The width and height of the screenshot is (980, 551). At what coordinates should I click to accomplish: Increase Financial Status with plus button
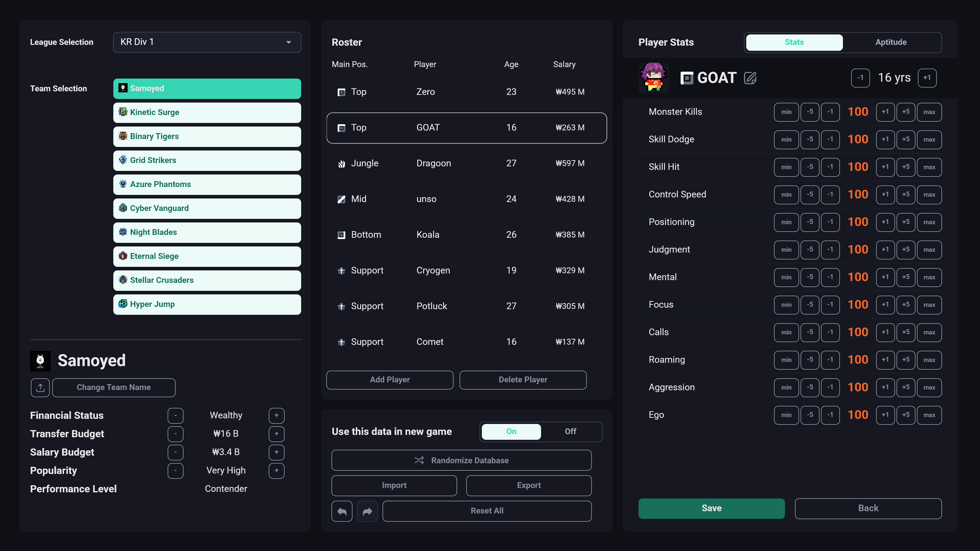click(x=277, y=416)
